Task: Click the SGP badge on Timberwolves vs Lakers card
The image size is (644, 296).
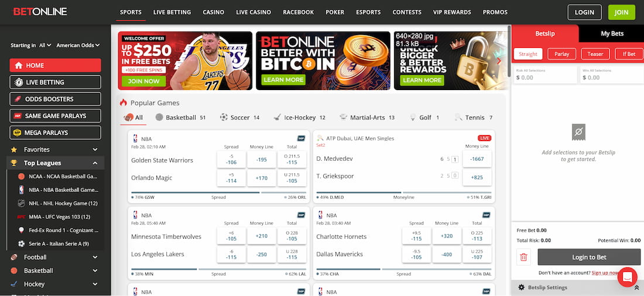Action: pyautogui.click(x=301, y=215)
